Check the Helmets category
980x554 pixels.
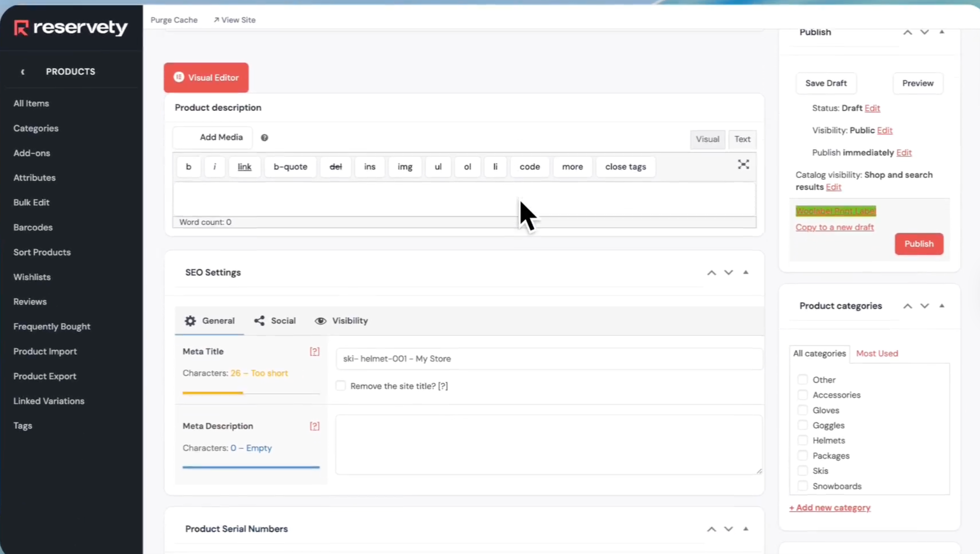(x=802, y=440)
